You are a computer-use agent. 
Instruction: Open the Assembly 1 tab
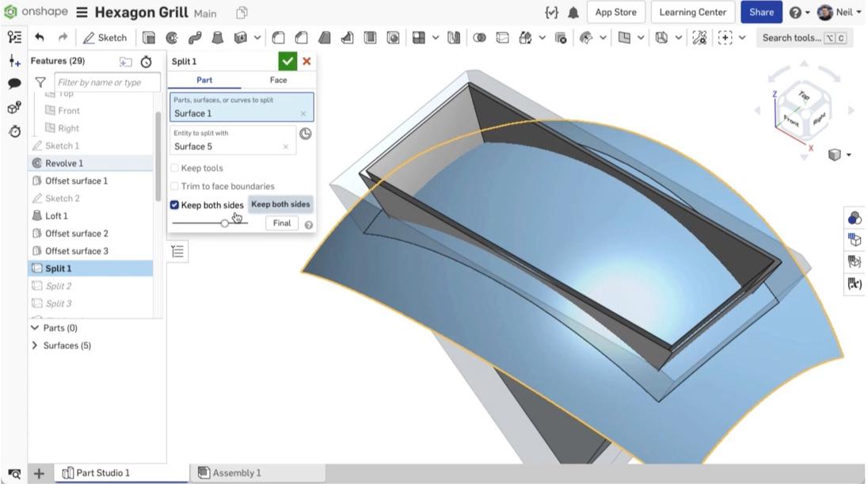point(237,473)
